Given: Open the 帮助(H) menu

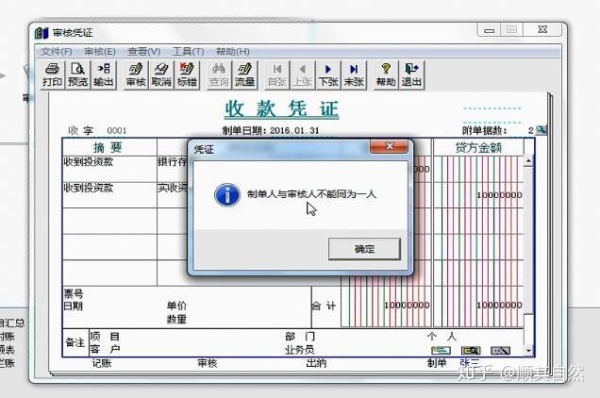Looking at the screenshot, I should [x=233, y=51].
